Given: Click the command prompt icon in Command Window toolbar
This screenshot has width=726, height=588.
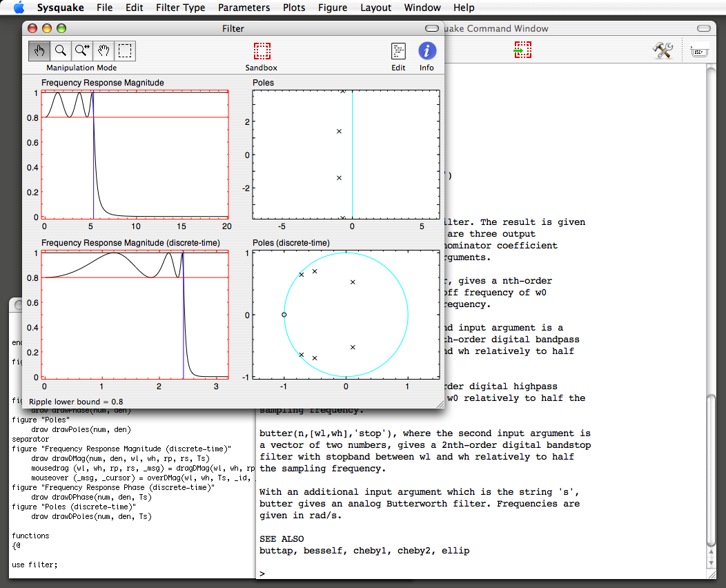Looking at the screenshot, I should point(699,50).
